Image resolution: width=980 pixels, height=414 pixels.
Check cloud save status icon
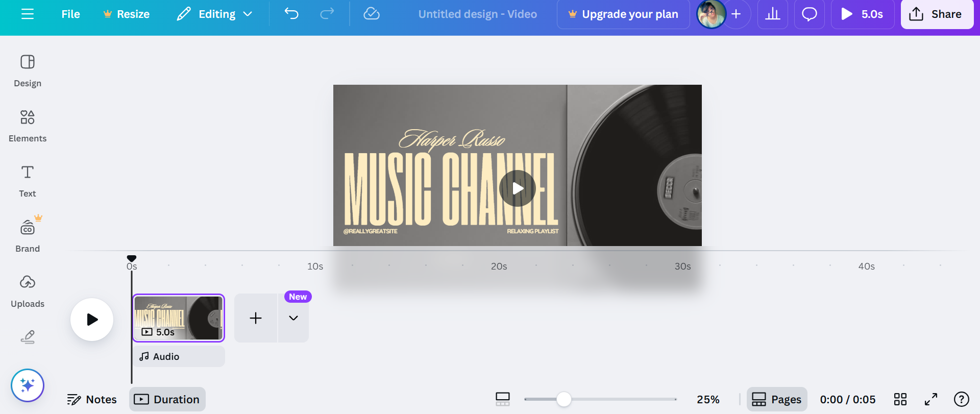coord(372,14)
